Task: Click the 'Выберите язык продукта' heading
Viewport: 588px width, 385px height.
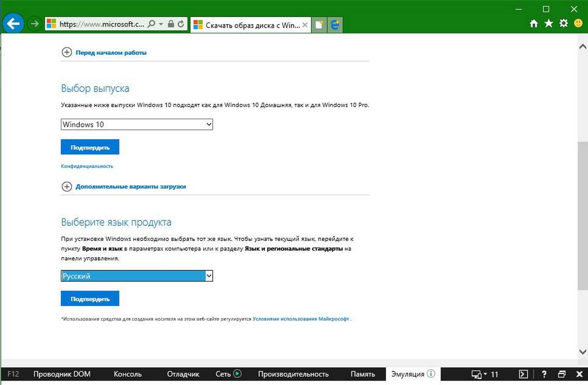Action: [116, 222]
